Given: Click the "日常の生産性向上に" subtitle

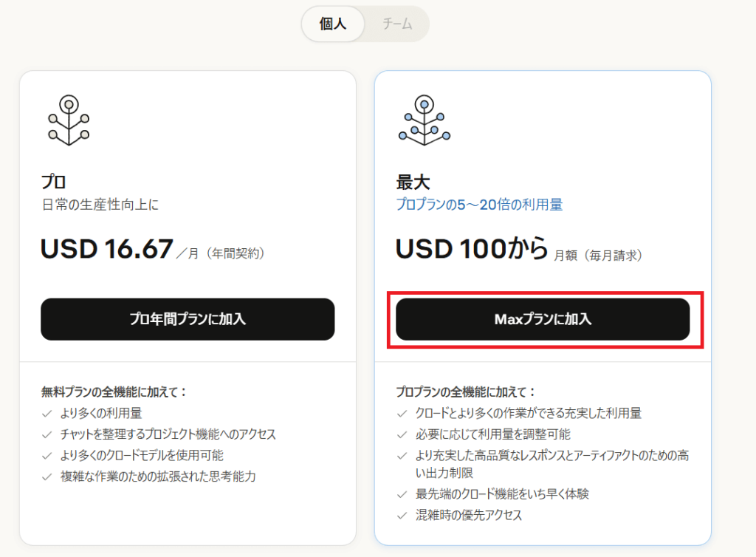Looking at the screenshot, I should pos(99,205).
